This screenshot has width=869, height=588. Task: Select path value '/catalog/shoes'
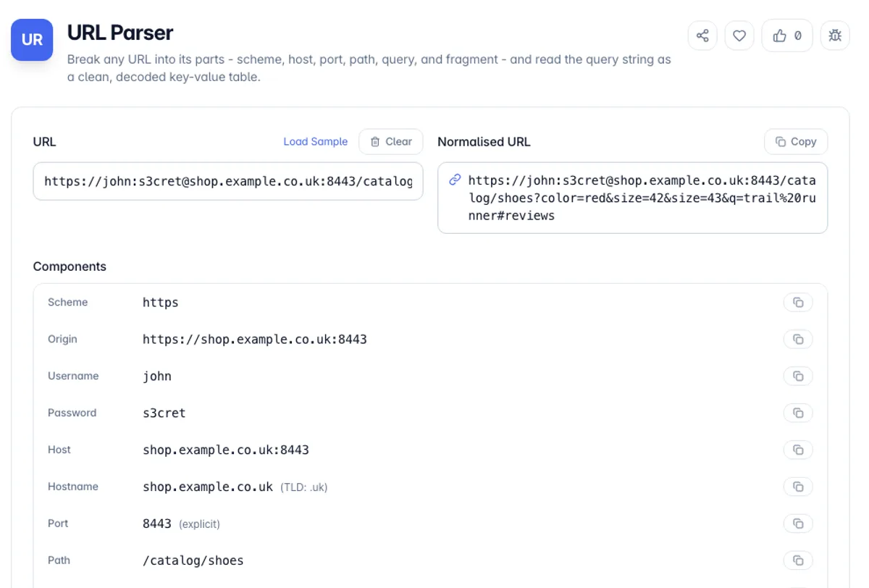click(193, 561)
